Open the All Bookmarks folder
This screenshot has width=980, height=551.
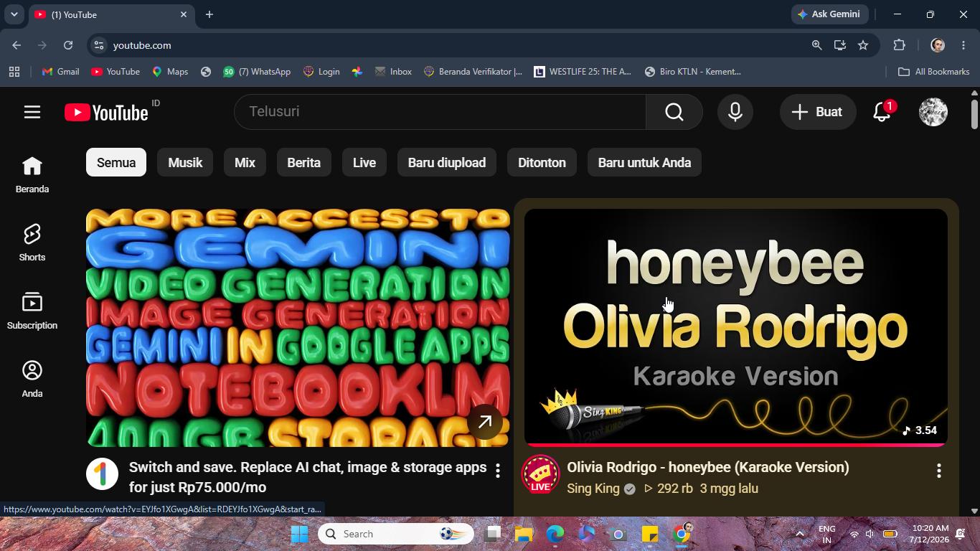coord(934,72)
